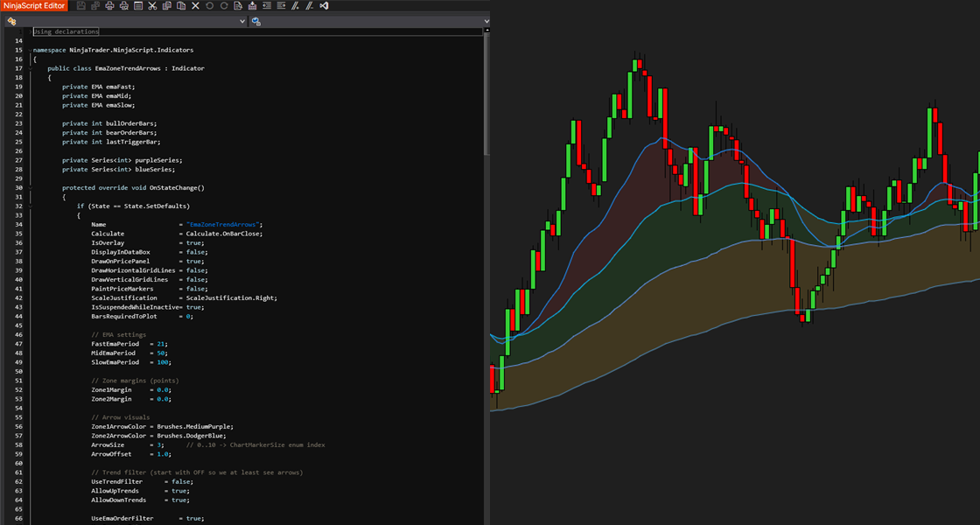Click the Print Preview icon
980x525 pixels.
(x=123, y=5)
